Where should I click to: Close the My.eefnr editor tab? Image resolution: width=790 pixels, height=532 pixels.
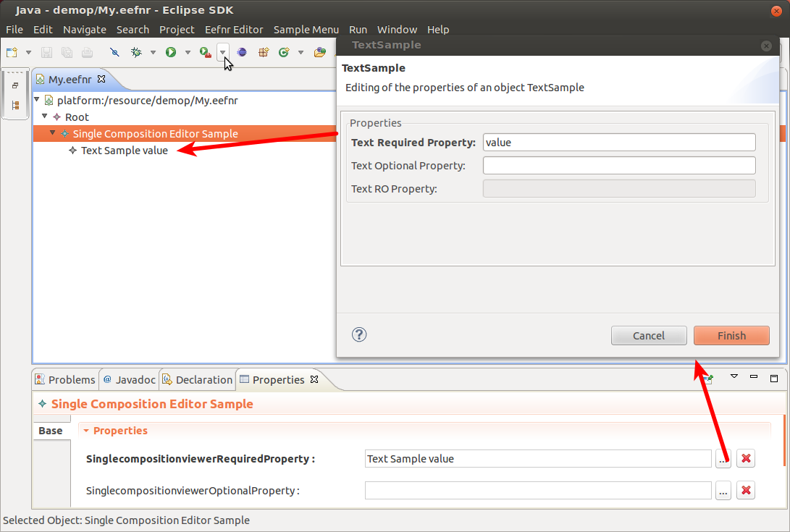pos(101,79)
